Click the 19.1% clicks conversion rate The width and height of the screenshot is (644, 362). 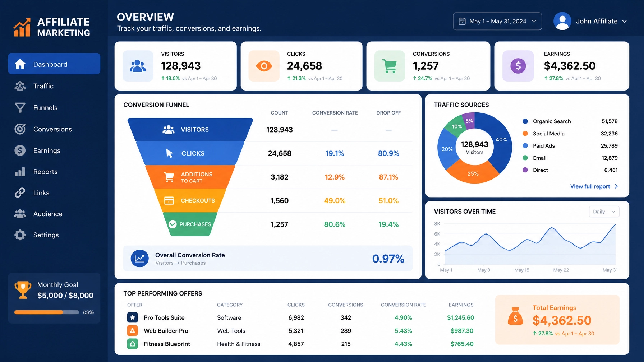(x=335, y=153)
